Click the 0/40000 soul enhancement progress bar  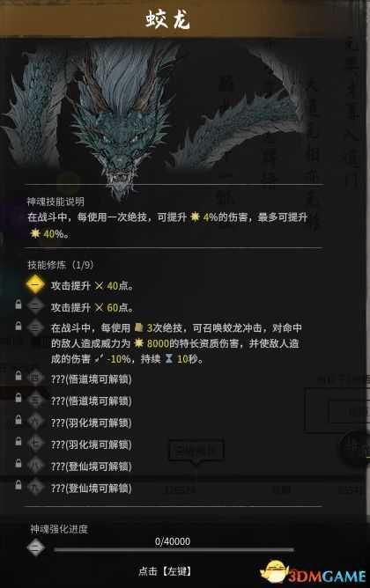tap(174, 550)
